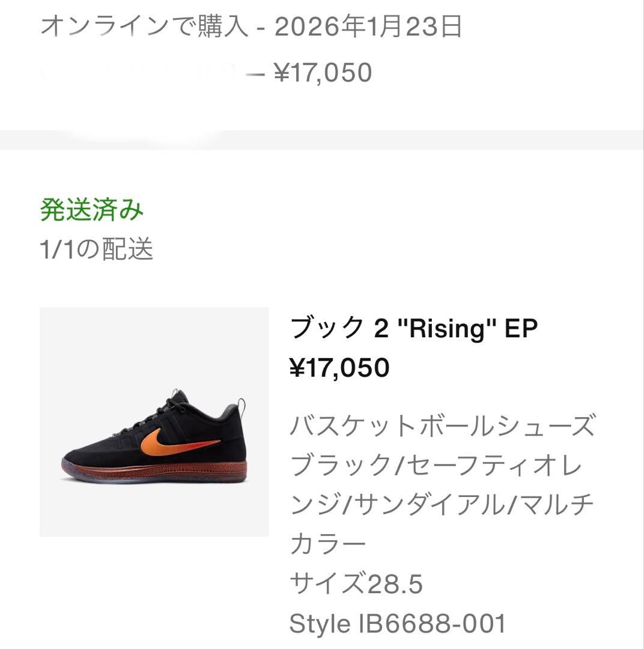Open the ブック 2 "Rising" EP product title
The image size is (644, 649).
click(413, 329)
